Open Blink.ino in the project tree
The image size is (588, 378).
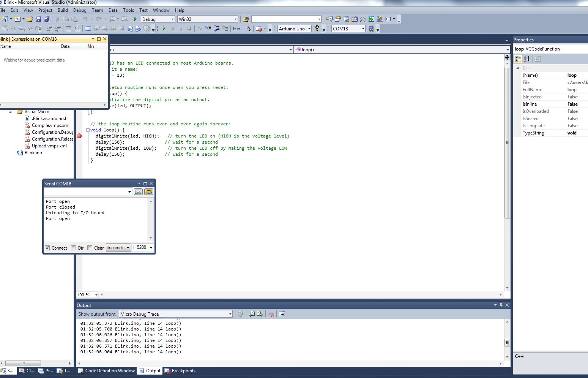[33, 153]
